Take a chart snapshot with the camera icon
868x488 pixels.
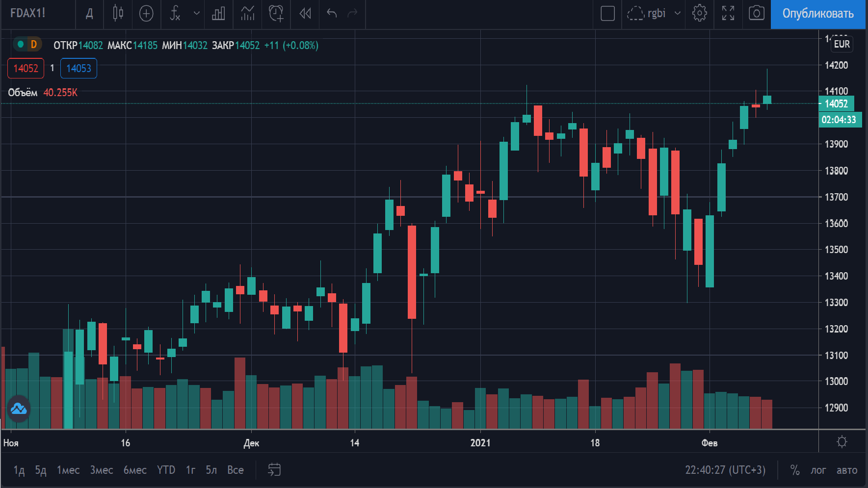click(x=756, y=13)
